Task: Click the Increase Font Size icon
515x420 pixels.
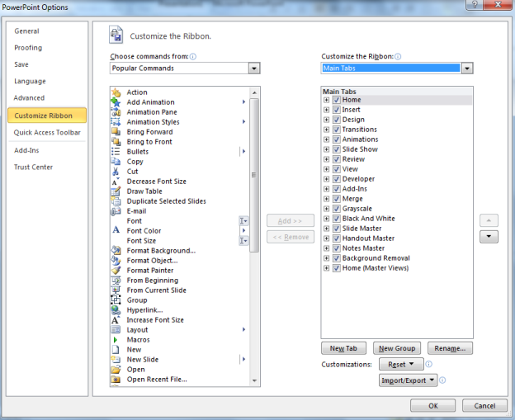Action: (116, 320)
